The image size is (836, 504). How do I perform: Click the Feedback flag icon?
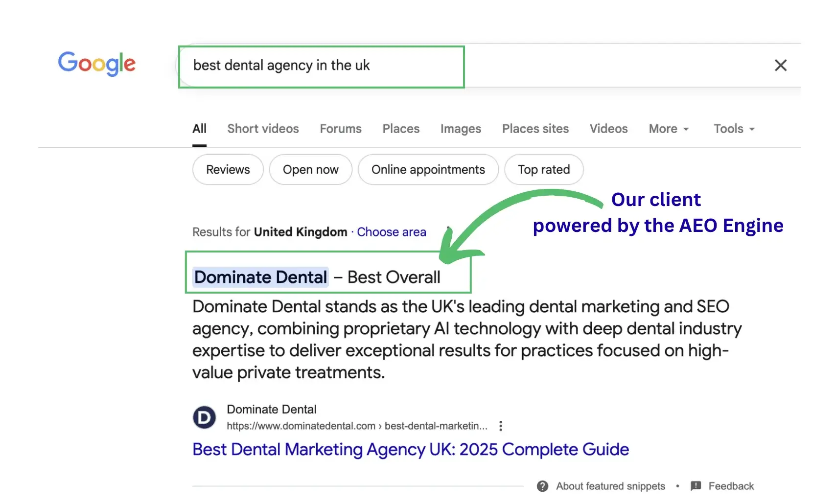[696, 486]
